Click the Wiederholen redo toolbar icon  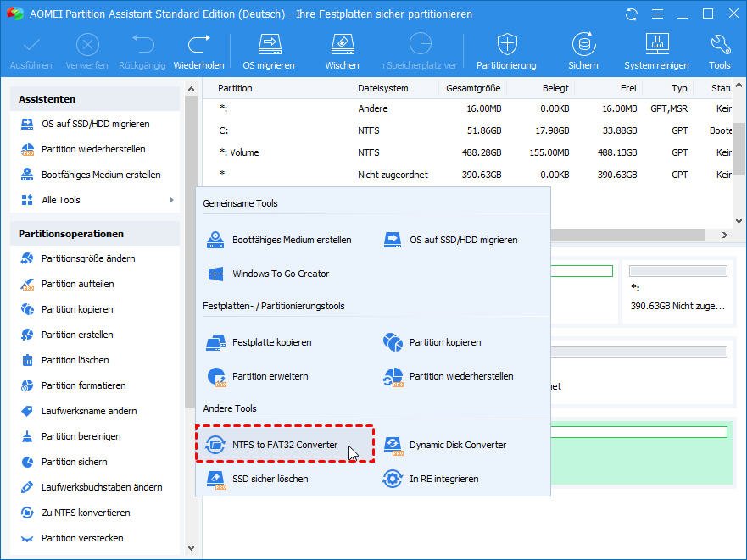[198, 52]
